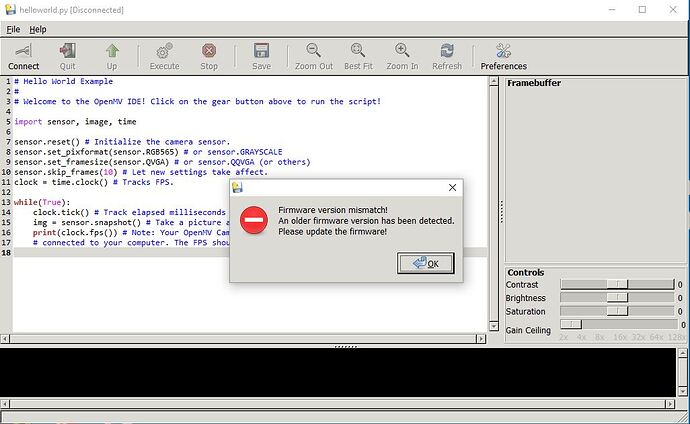The height and width of the screenshot is (424, 690).
Task: Click the '# Hello World Example' comment line
Action: (x=63, y=81)
